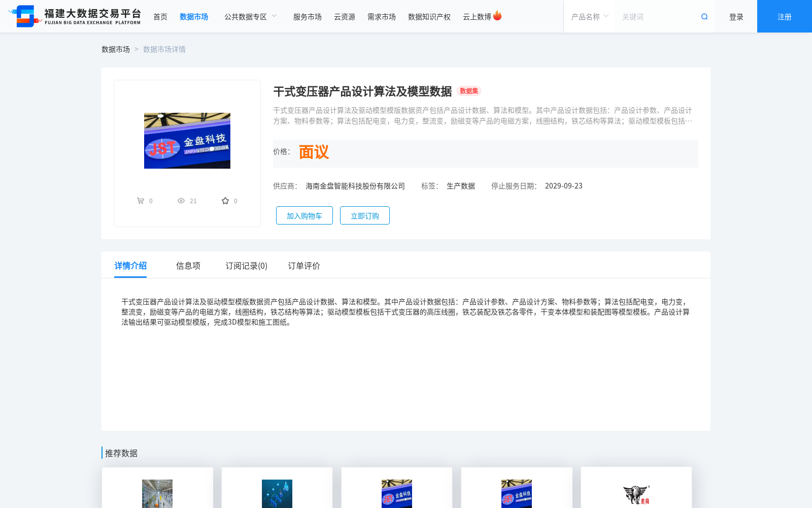This screenshot has width=812, height=508.
Task: Click the 面议 price text
Action: coord(314,152)
